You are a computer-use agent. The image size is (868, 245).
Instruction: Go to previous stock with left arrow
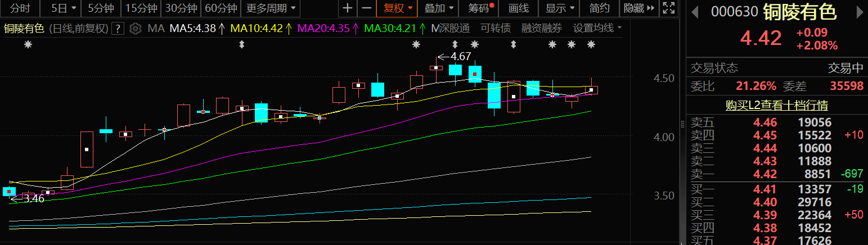695,11
